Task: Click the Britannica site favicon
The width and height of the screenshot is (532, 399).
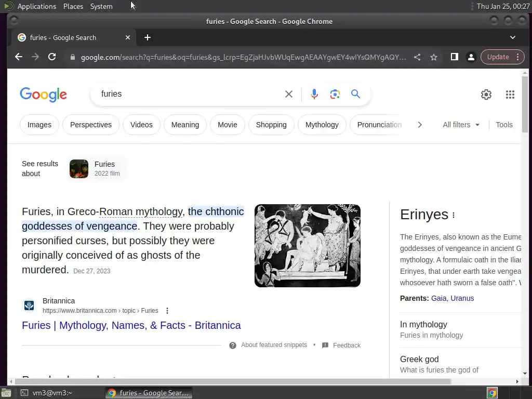Action: tap(29, 305)
